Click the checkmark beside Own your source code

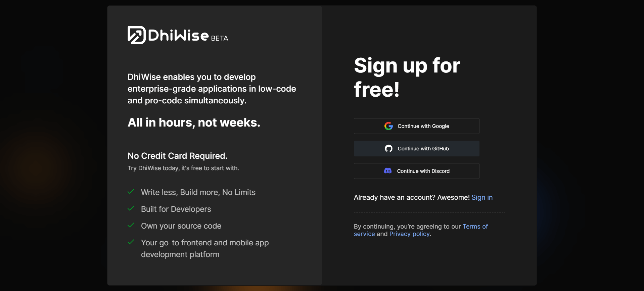click(x=131, y=225)
